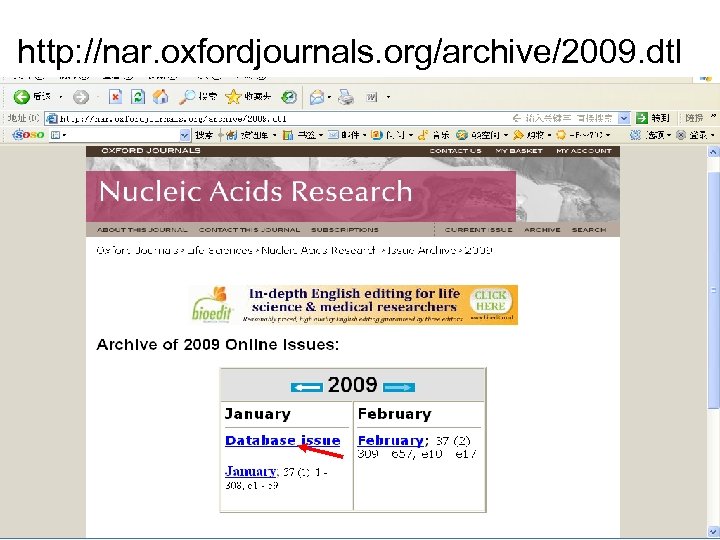The image size is (720, 540).
Task: Click the Mail envelope toolbar icon
Action: point(316,97)
